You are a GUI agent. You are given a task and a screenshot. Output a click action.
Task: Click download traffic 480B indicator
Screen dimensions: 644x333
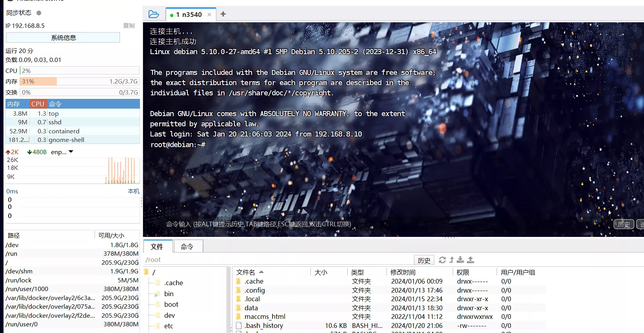pos(37,152)
